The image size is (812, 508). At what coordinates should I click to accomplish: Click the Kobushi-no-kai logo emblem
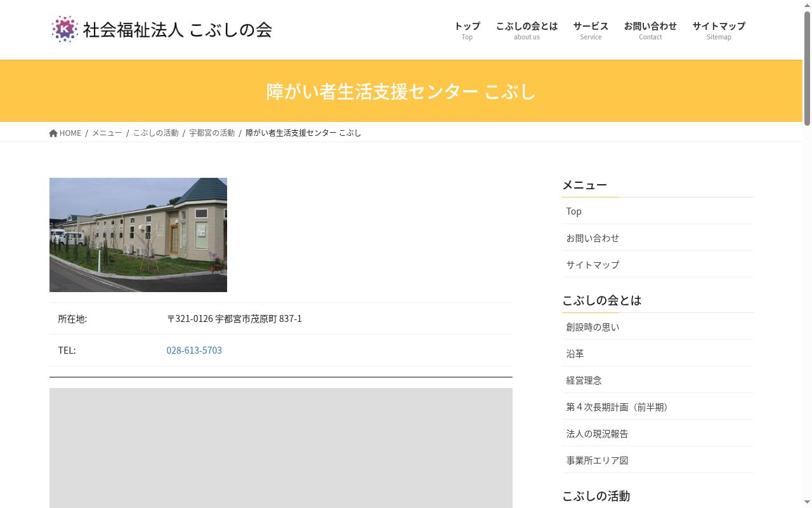pos(65,29)
